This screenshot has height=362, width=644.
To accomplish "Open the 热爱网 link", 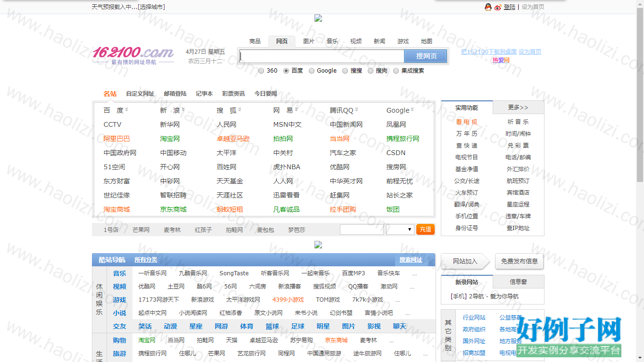I will click(x=501, y=60).
